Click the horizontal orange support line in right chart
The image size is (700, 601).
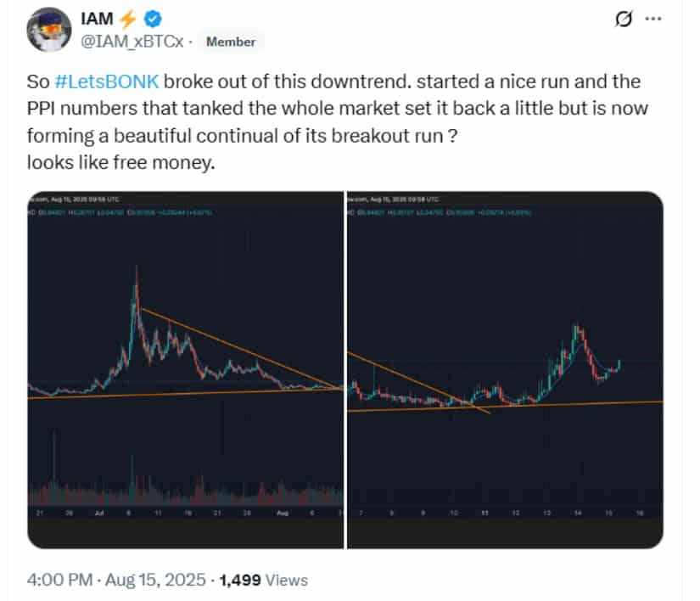tap(505, 407)
